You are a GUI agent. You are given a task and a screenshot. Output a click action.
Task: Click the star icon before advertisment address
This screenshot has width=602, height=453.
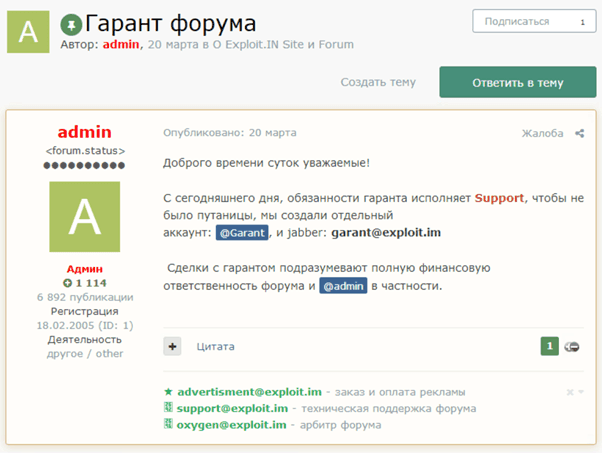168,392
